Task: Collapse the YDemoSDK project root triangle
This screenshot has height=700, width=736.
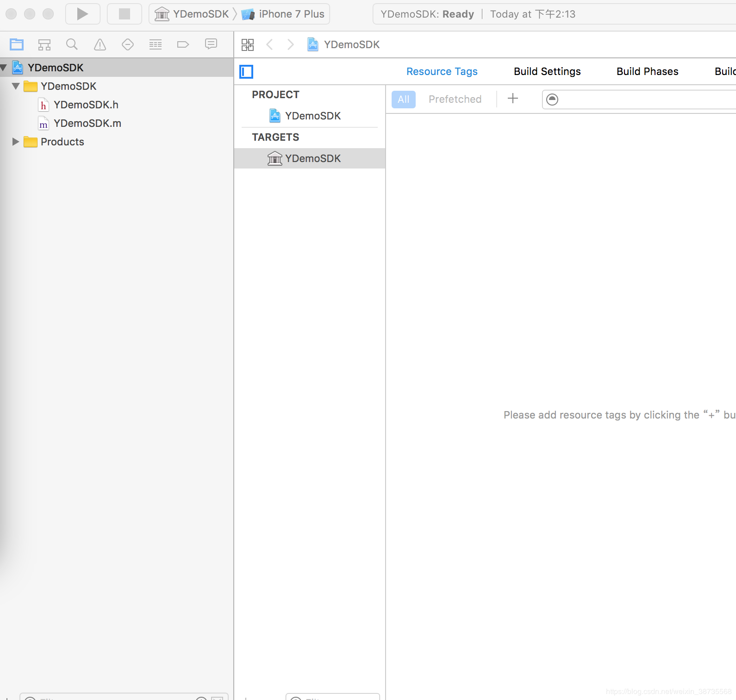Action: point(4,68)
